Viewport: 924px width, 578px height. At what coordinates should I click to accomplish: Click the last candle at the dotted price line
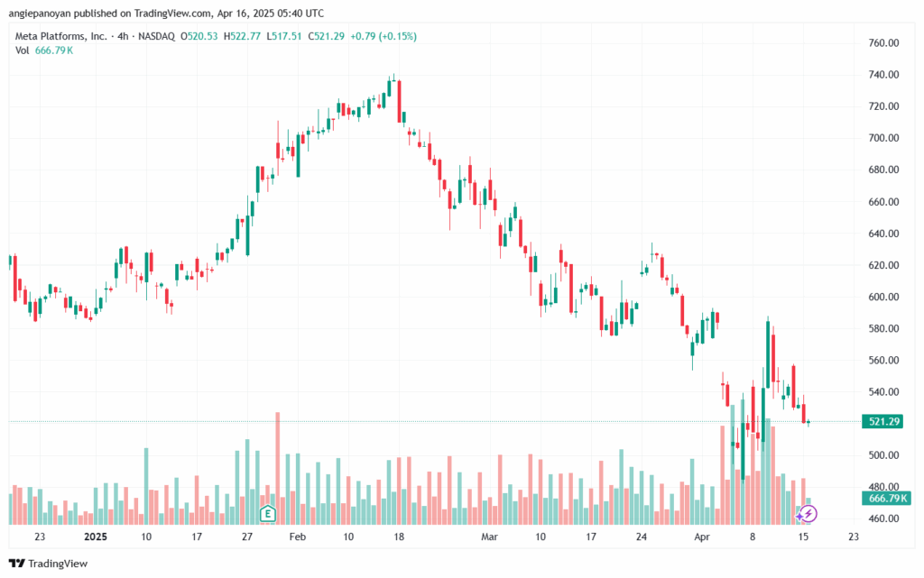(x=808, y=422)
